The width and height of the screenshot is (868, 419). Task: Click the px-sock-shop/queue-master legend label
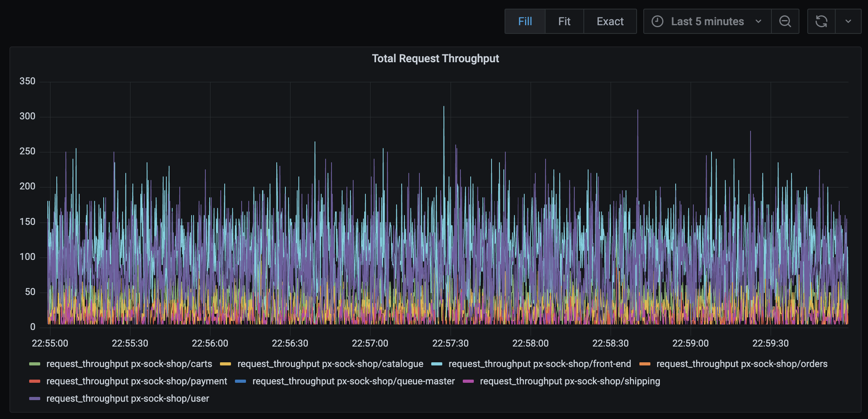(353, 381)
